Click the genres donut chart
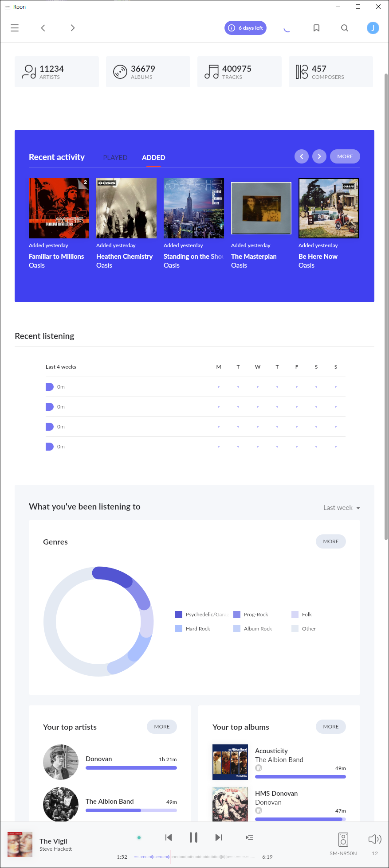The image size is (389, 868). pyautogui.click(x=98, y=621)
